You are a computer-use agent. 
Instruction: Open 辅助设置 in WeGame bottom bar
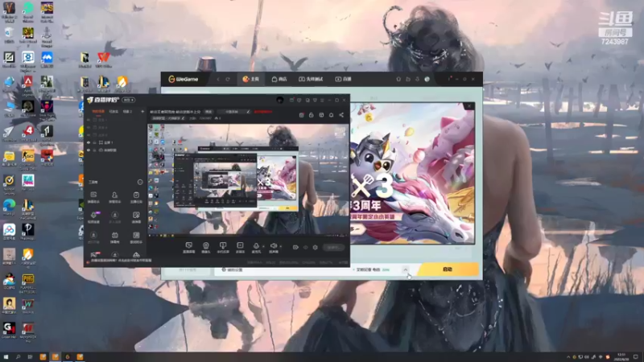pos(233,269)
